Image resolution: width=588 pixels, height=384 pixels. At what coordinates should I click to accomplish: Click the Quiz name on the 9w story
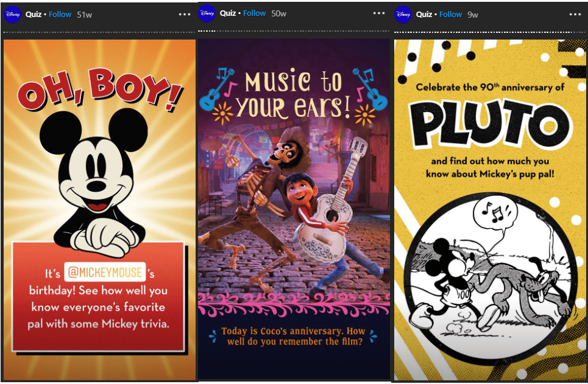tap(424, 15)
